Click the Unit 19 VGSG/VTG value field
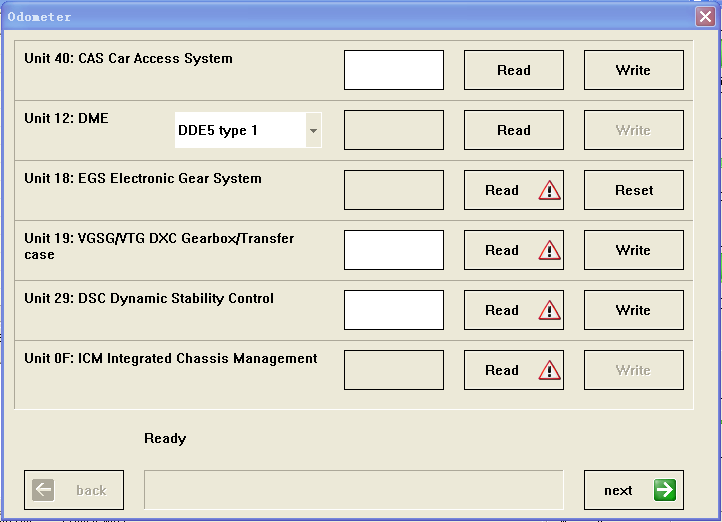The height and width of the screenshot is (522, 722). pos(393,250)
